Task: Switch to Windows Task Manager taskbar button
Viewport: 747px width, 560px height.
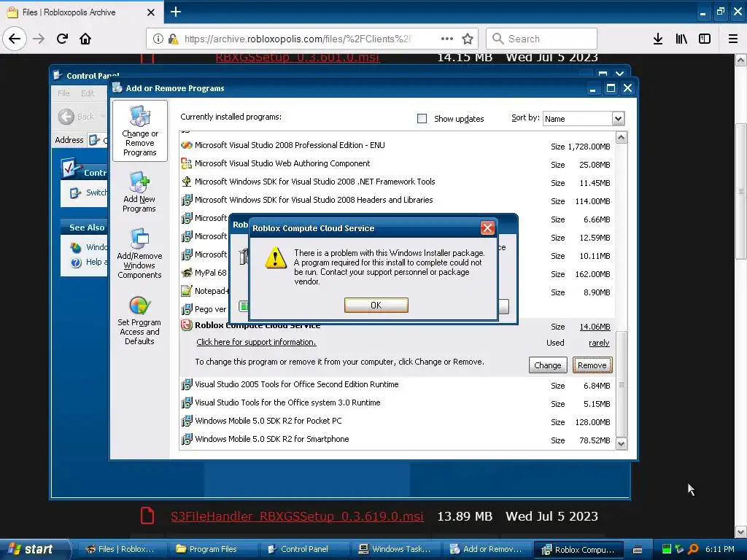Action: click(395, 549)
